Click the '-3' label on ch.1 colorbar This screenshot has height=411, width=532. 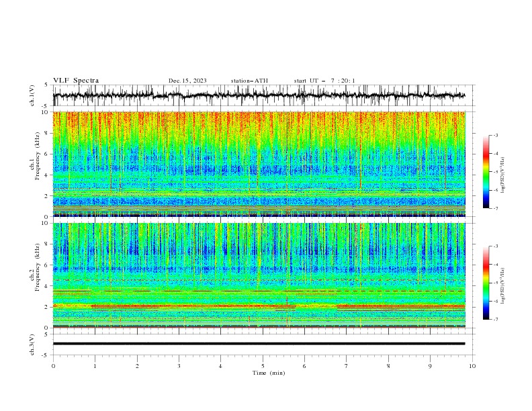tap(496, 135)
